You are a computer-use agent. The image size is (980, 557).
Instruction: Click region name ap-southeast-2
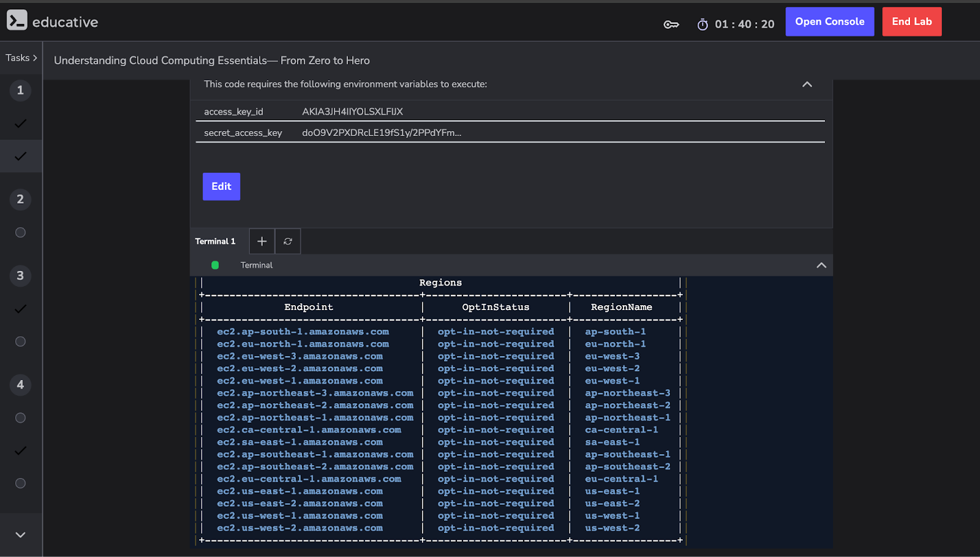pos(628,467)
